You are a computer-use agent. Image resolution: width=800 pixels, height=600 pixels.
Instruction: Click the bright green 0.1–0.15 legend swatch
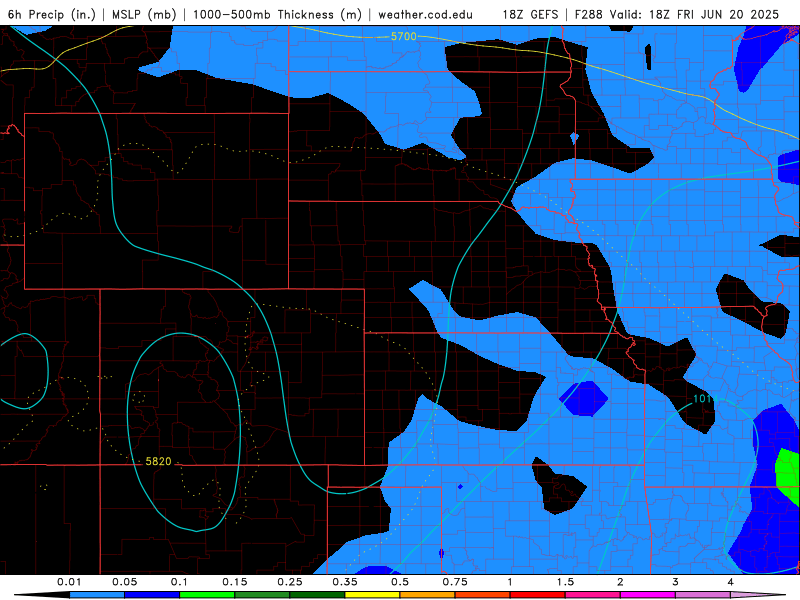pos(207,595)
